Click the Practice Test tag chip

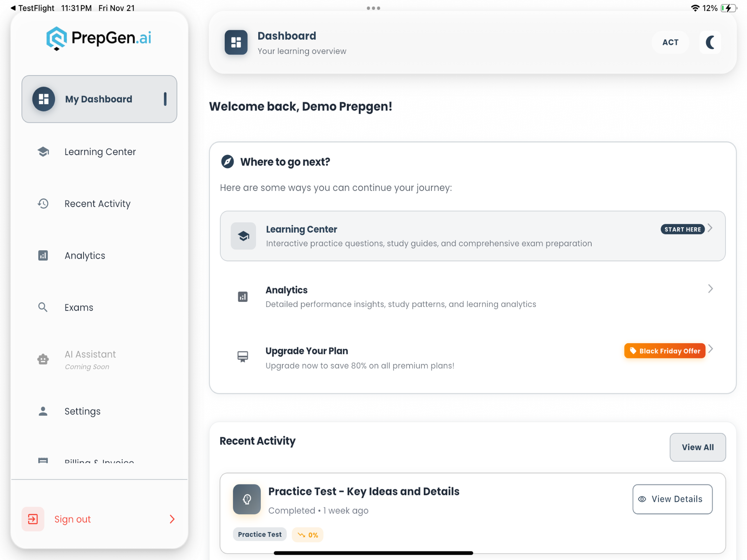click(x=260, y=534)
